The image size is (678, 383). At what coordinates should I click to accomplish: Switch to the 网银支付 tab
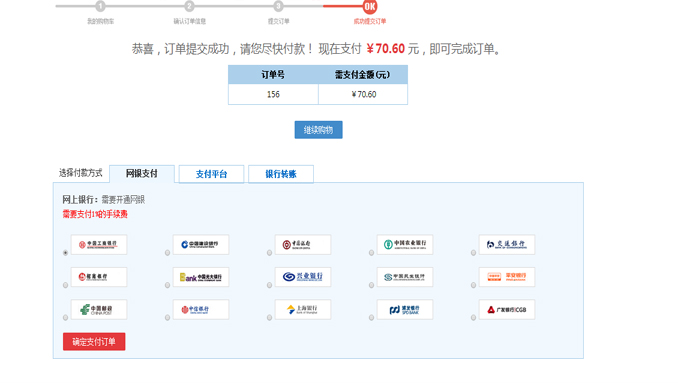pos(142,174)
